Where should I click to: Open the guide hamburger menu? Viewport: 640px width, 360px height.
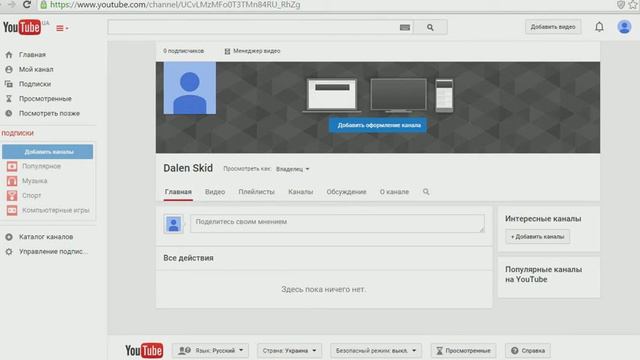(62, 28)
